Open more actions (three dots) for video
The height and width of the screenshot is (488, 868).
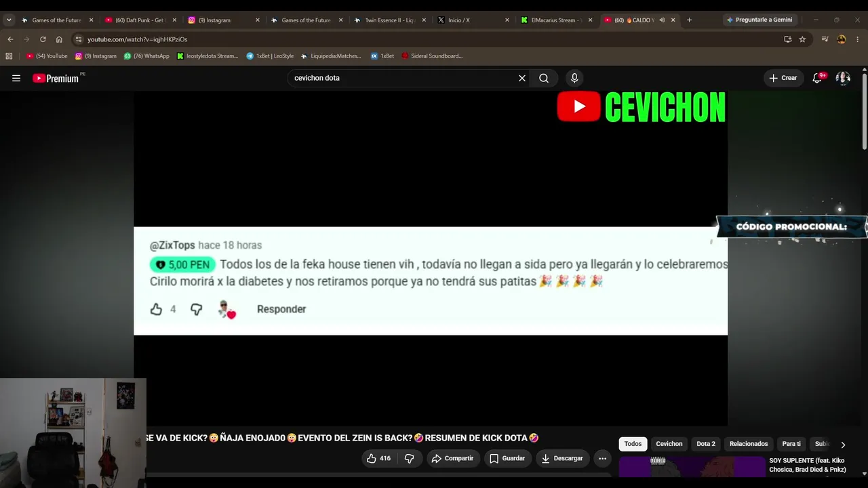tap(602, 458)
